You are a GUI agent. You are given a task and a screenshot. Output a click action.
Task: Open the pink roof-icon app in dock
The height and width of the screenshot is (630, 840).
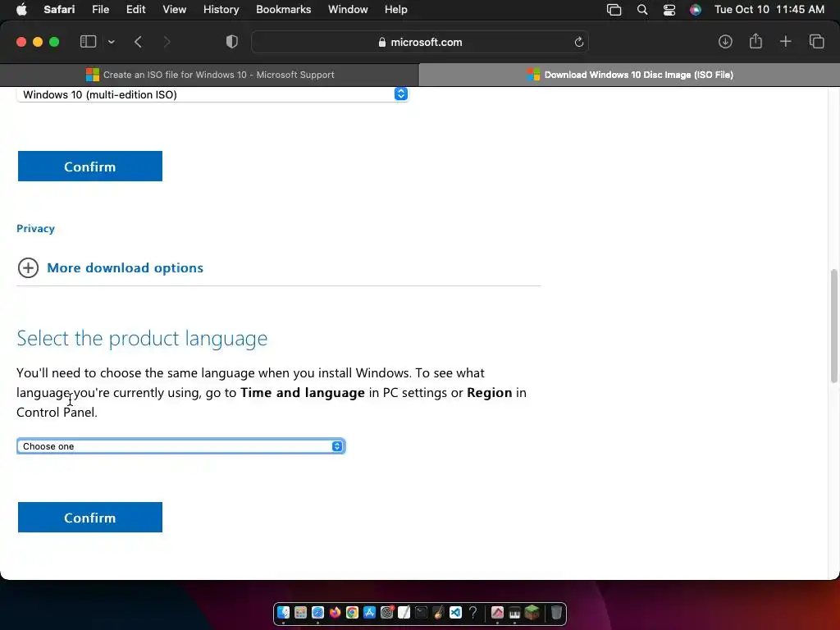pos(497,612)
